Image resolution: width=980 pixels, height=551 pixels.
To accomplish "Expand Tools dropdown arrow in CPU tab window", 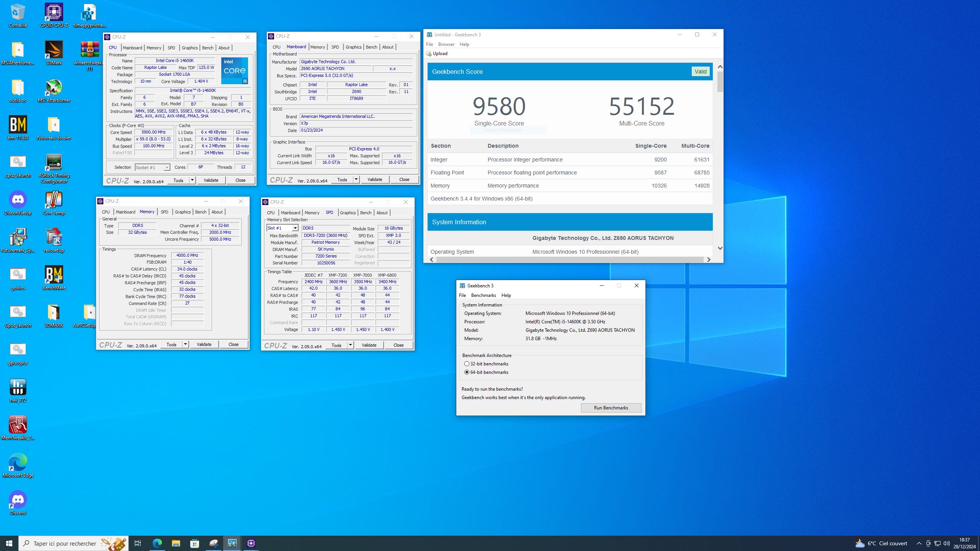I will (x=192, y=180).
